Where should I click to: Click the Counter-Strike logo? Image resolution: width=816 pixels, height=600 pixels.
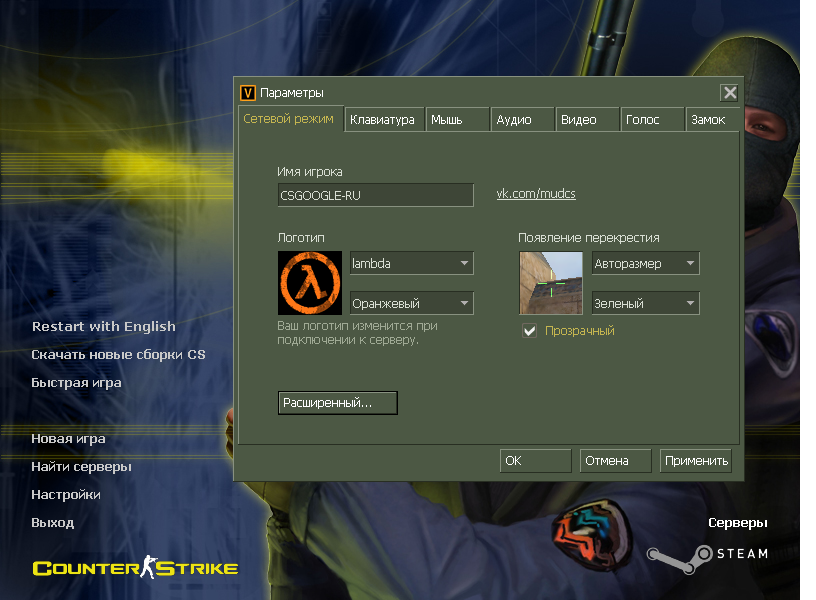coord(135,567)
